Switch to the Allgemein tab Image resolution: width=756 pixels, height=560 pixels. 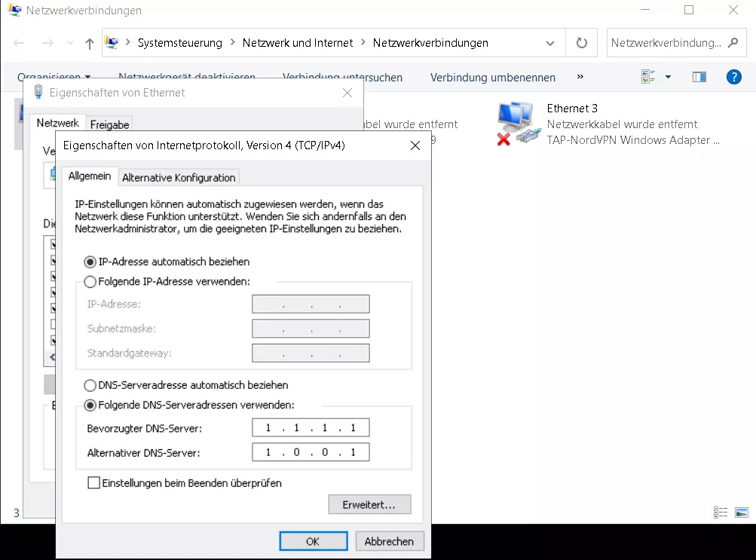tap(90, 176)
